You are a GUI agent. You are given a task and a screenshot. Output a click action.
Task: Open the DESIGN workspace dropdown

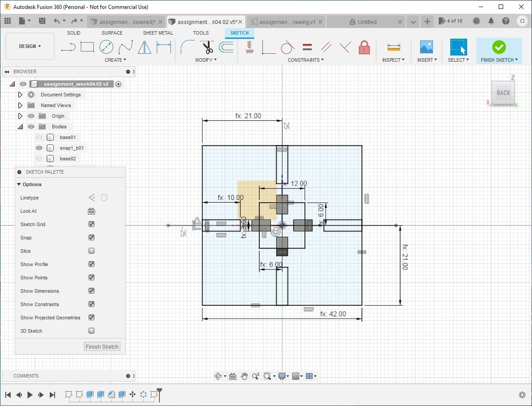coord(30,46)
